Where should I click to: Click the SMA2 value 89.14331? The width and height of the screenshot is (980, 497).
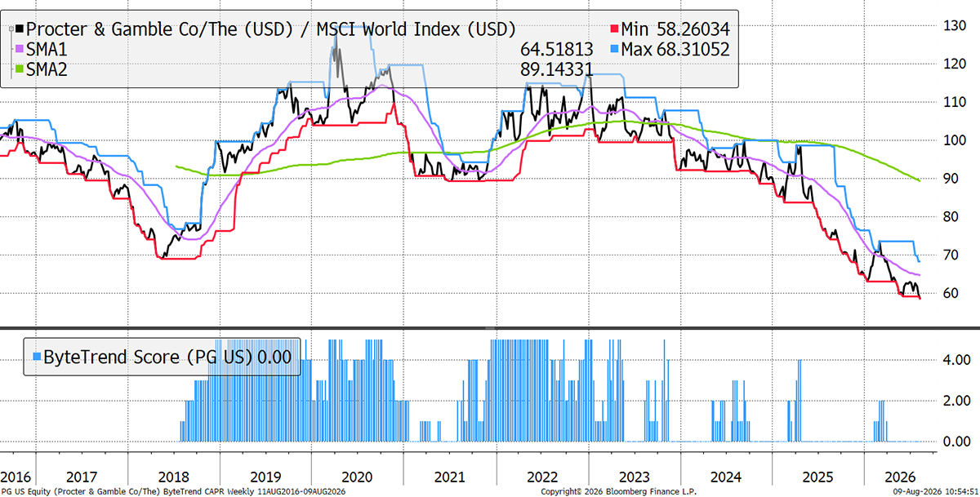557,71
